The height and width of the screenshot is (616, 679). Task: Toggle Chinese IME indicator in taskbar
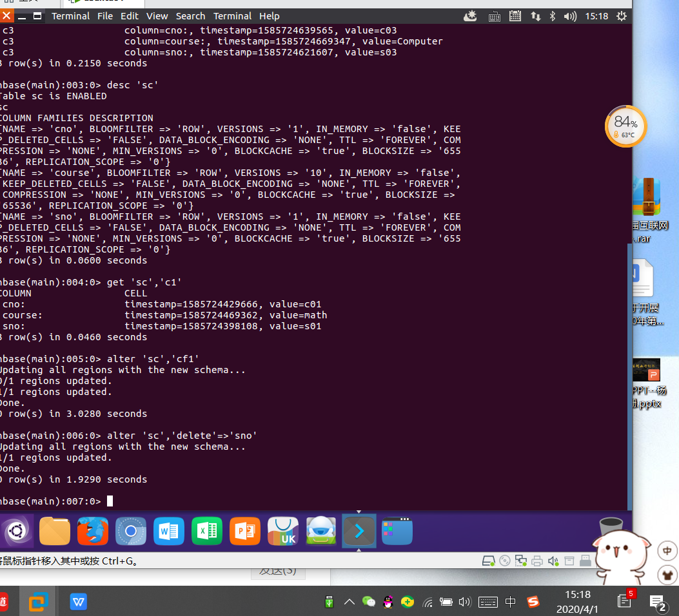pyautogui.click(x=511, y=602)
